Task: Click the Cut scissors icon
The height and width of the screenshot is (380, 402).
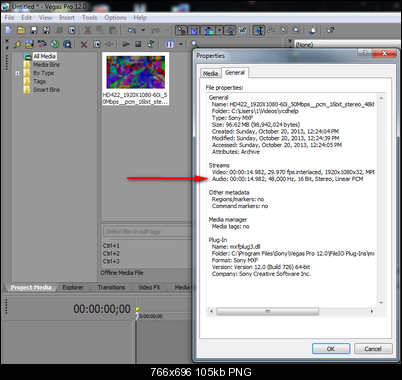Action: [88, 30]
